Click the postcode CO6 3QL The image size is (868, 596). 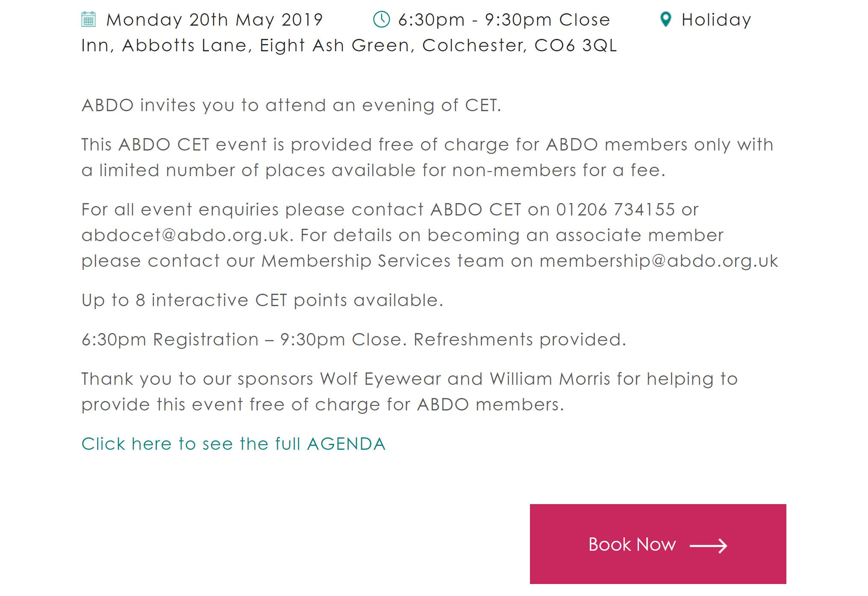point(575,46)
